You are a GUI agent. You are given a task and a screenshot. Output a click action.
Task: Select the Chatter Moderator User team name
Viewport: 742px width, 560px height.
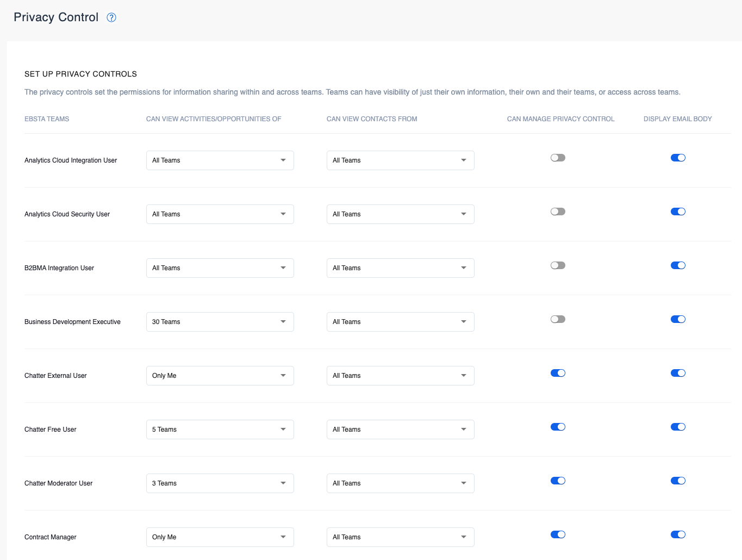coord(59,483)
